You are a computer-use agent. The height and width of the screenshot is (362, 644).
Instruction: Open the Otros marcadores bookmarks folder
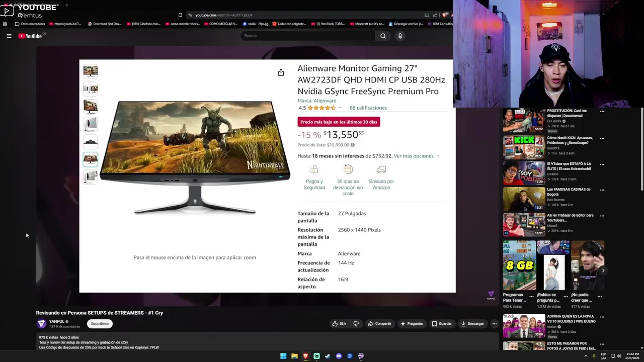[30, 24]
